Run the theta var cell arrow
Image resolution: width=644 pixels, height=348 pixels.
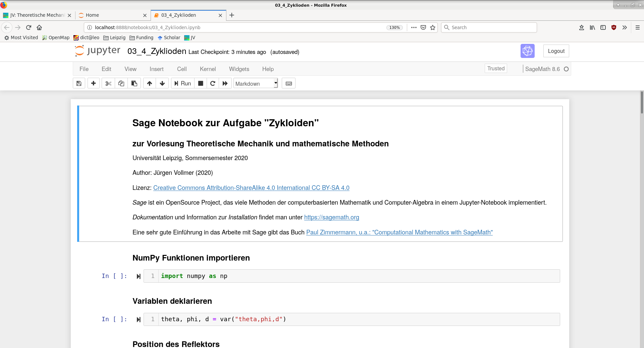139,320
